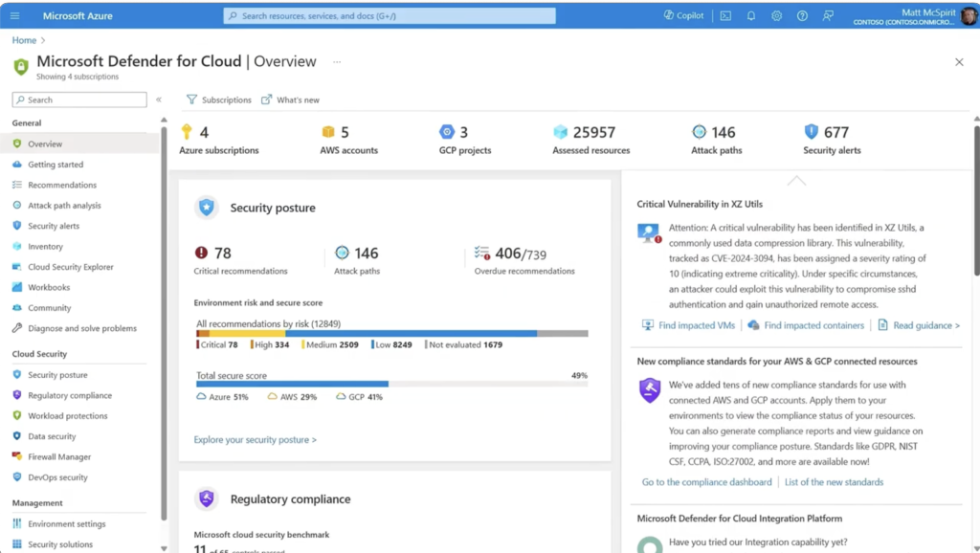The width and height of the screenshot is (980, 553).
Task: Click Home breadcrumb link
Action: (24, 40)
